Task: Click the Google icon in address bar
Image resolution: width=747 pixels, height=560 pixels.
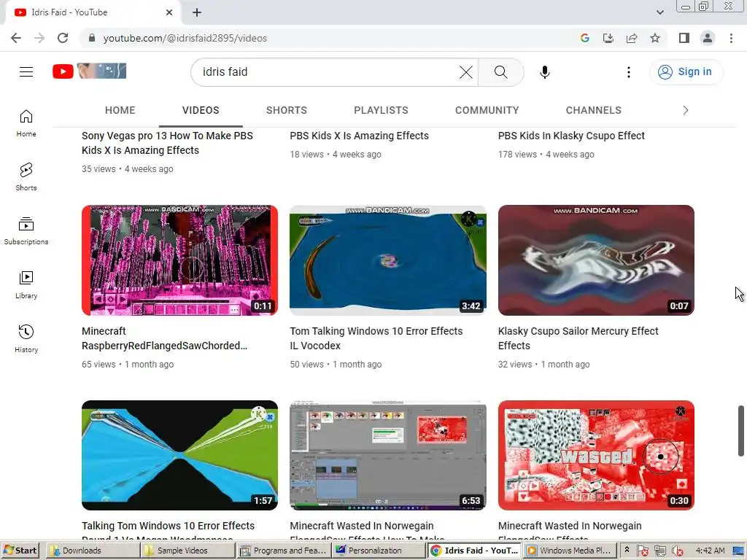Action: (585, 38)
